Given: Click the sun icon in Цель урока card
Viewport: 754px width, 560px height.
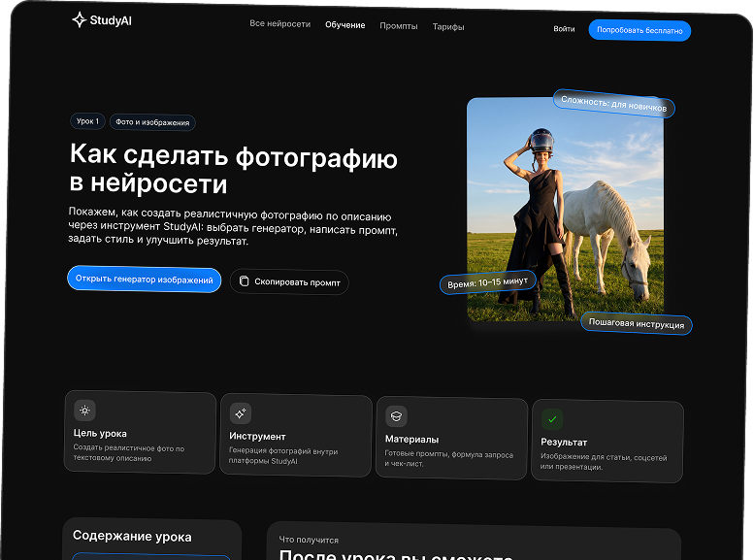Looking at the screenshot, I should point(84,411).
